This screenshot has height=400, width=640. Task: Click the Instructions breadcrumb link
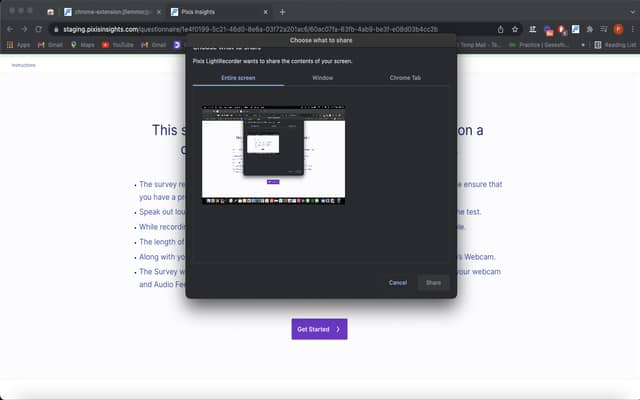(23, 65)
